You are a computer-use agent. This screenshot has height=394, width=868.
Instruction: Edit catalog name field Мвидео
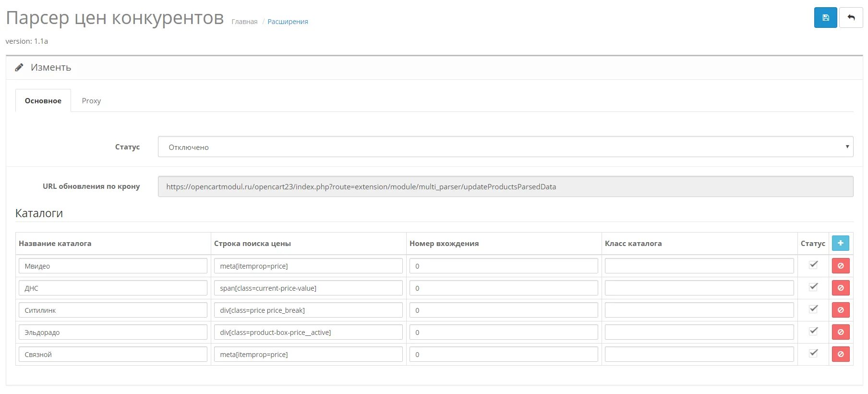point(113,266)
